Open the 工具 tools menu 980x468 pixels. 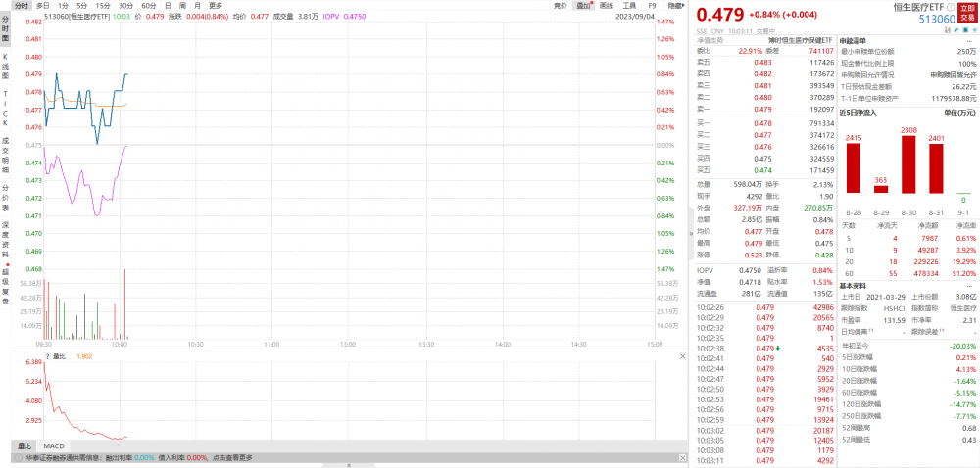click(x=629, y=5)
